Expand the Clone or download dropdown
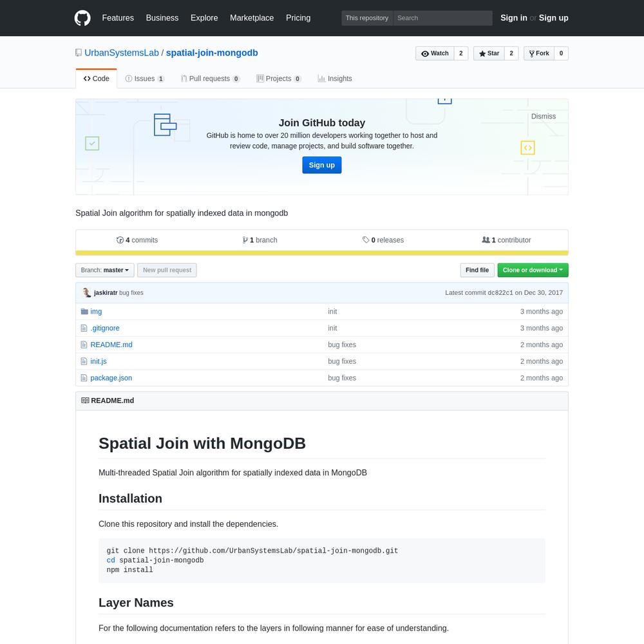This screenshot has width=644, height=644. pyautogui.click(x=533, y=270)
